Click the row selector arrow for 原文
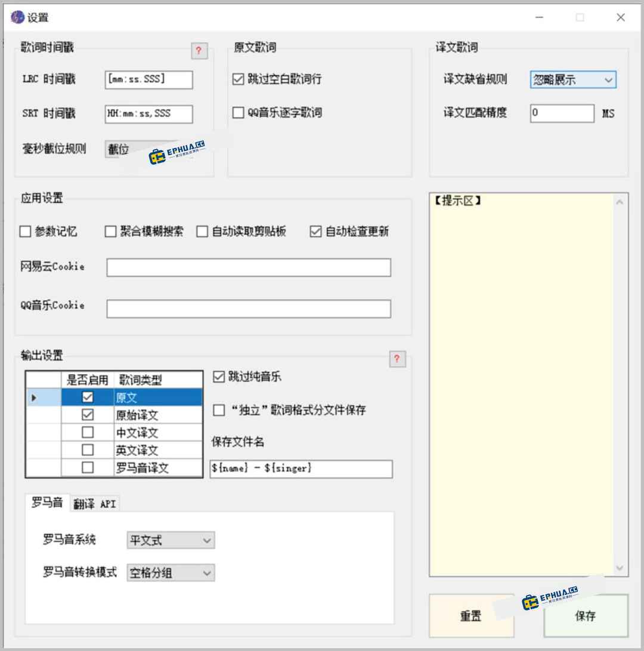644x651 pixels. pyautogui.click(x=44, y=397)
